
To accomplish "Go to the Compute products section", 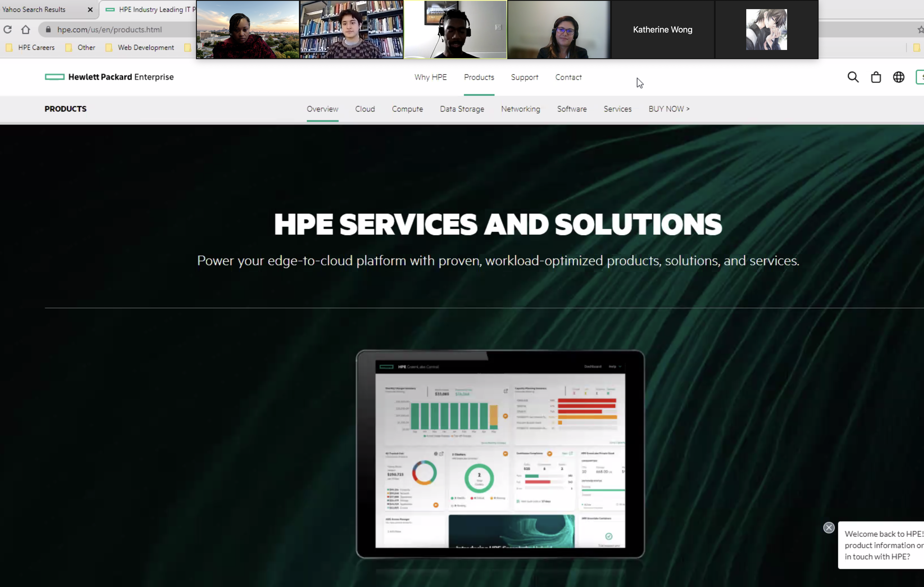I will click(x=408, y=109).
